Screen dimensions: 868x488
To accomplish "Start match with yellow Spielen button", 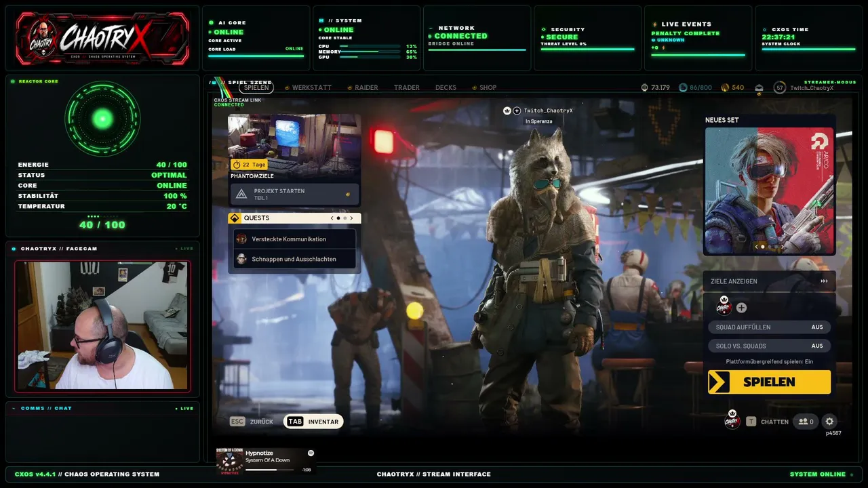I will tap(769, 382).
